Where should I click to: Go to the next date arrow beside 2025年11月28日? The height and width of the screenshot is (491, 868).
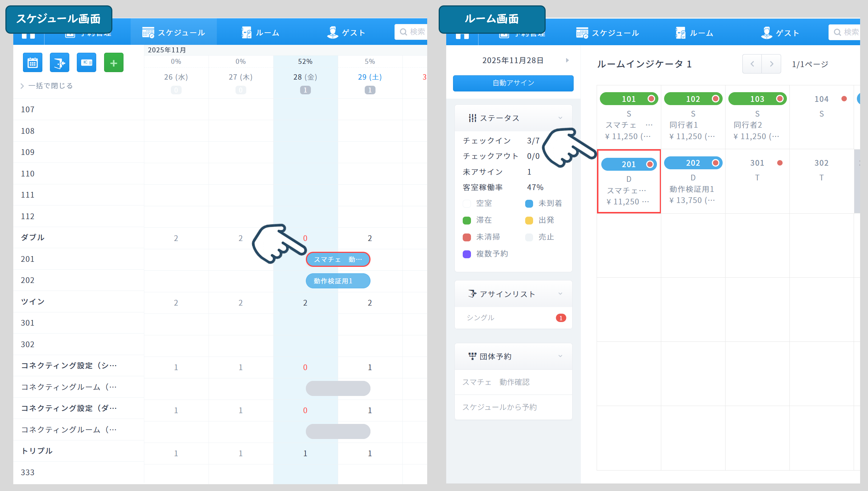coord(567,60)
